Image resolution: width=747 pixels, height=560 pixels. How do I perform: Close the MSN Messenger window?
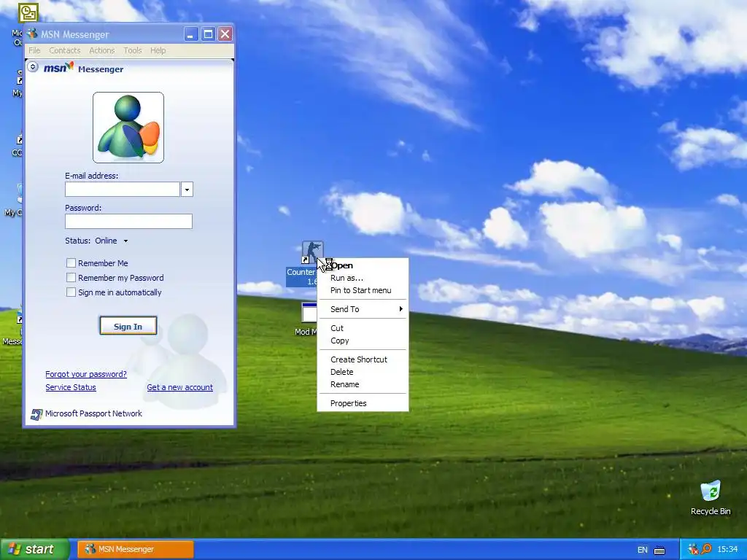click(225, 34)
